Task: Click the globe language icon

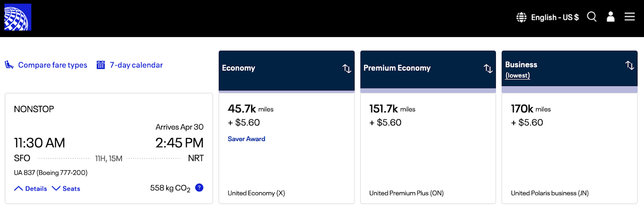Action: coord(521,17)
